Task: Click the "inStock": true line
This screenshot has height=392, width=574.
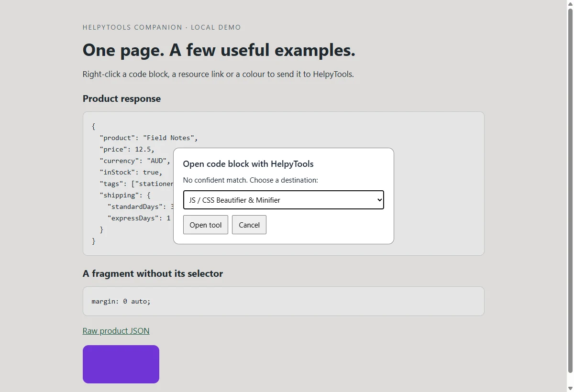Action: point(131,172)
